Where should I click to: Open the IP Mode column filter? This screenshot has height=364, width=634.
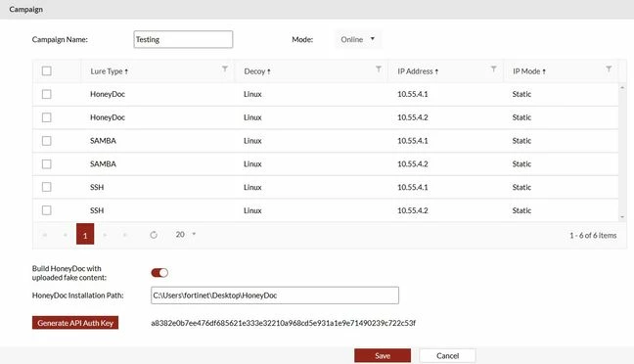(x=609, y=69)
